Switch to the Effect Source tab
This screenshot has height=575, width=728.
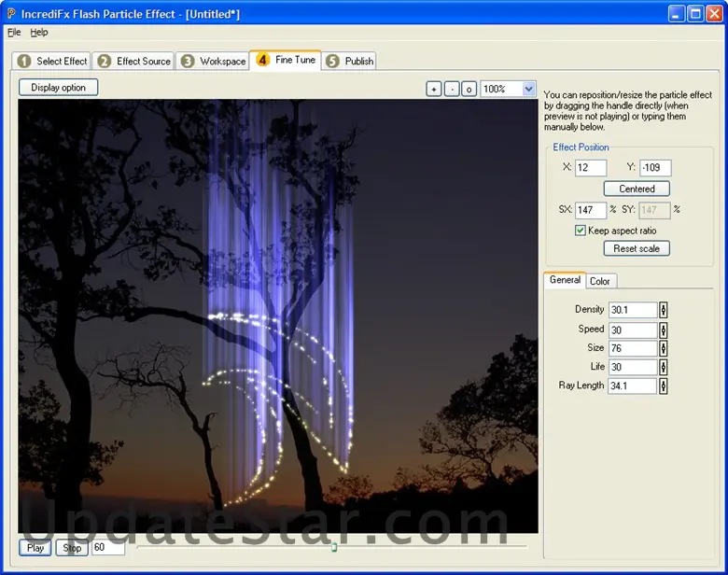(x=134, y=62)
